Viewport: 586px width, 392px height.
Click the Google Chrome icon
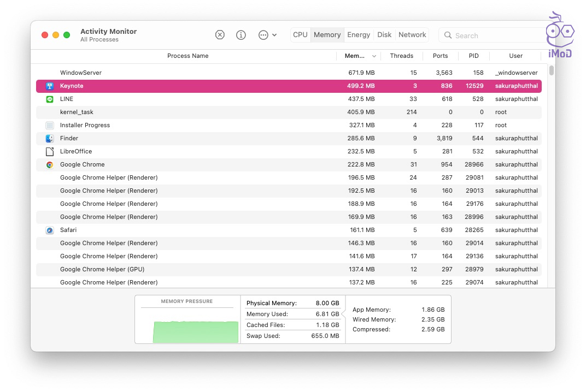[50, 164]
